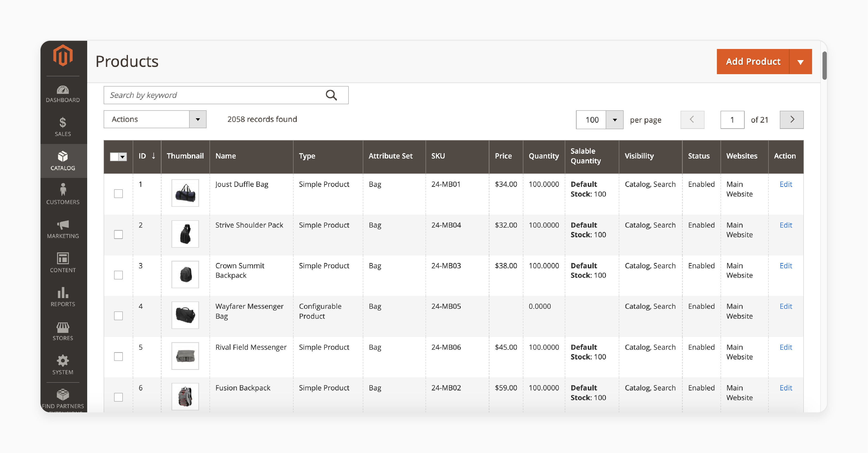868x453 pixels.
Task: Open the select-all checkbox dropdown in header
Action: click(123, 157)
